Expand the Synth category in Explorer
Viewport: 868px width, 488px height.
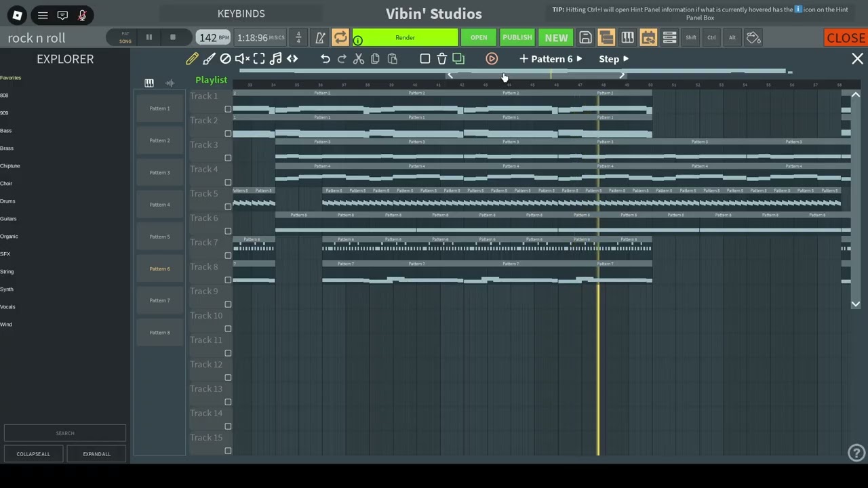tap(6, 289)
